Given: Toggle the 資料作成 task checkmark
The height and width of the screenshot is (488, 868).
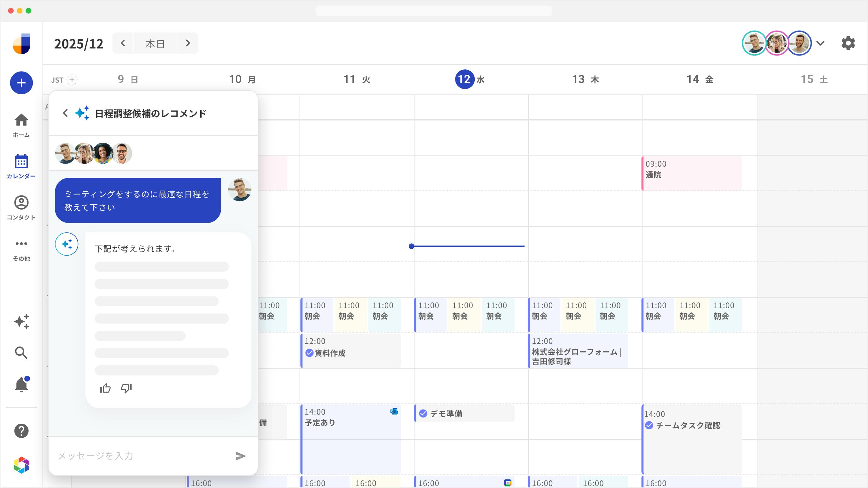Looking at the screenshot, I should [309, 353].
